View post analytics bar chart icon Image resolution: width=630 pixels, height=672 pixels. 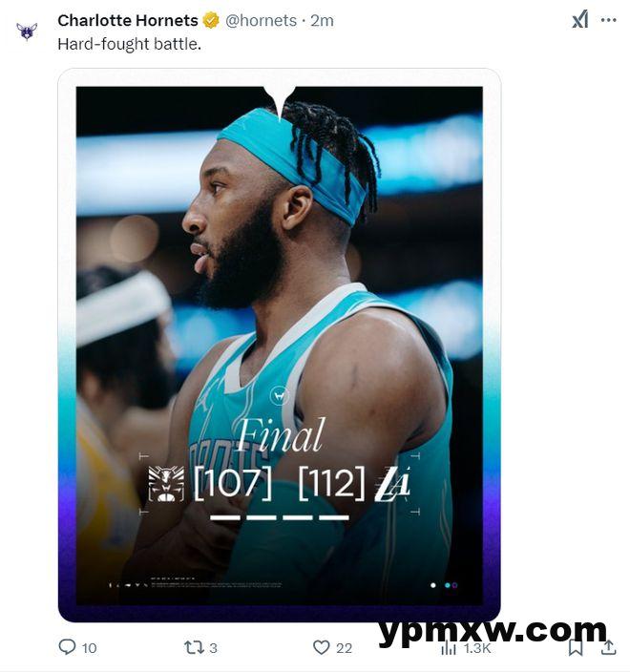tap(449, 648)
